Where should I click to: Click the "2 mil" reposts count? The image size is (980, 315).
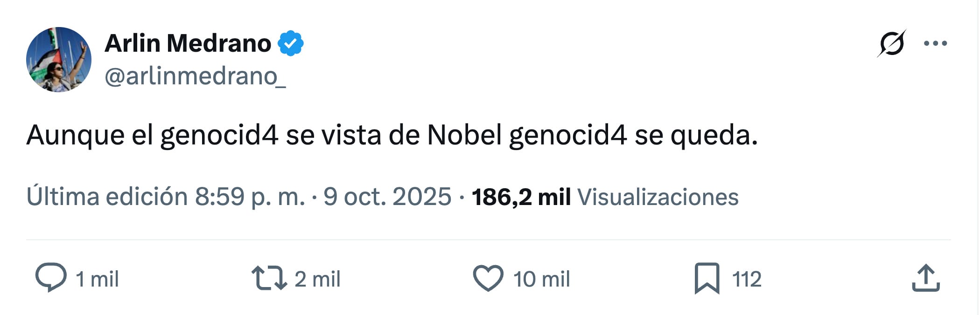click(317, 279)
